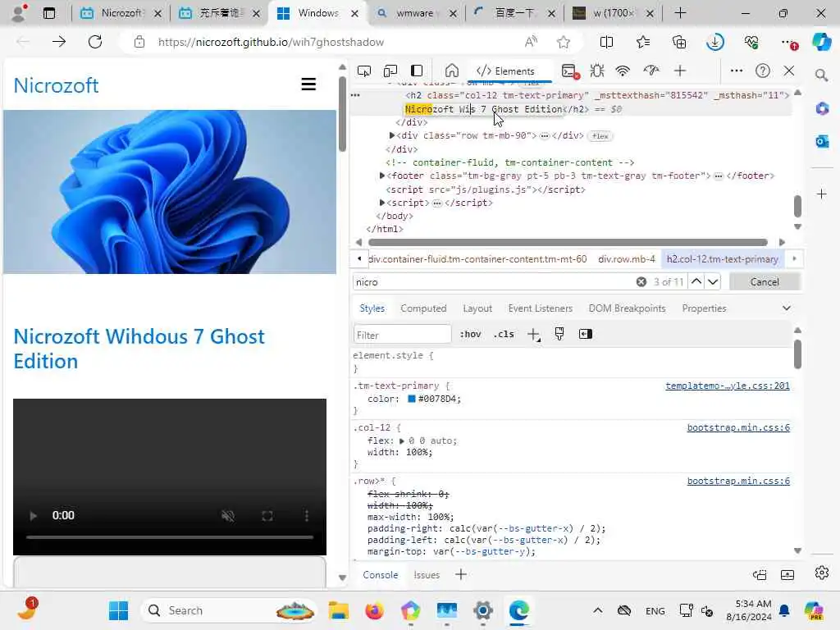
Task: Open the Console drawer tab
Action: (381, 575)
